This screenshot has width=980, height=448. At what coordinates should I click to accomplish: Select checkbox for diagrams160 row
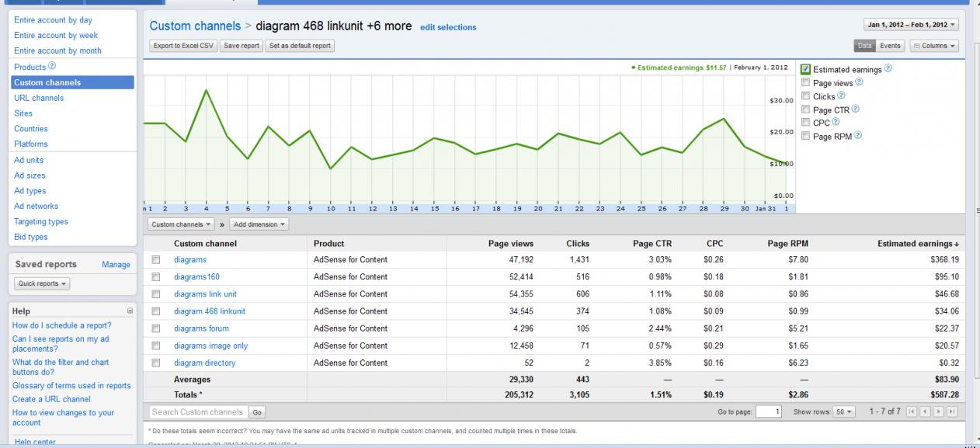tap(157, 277)
